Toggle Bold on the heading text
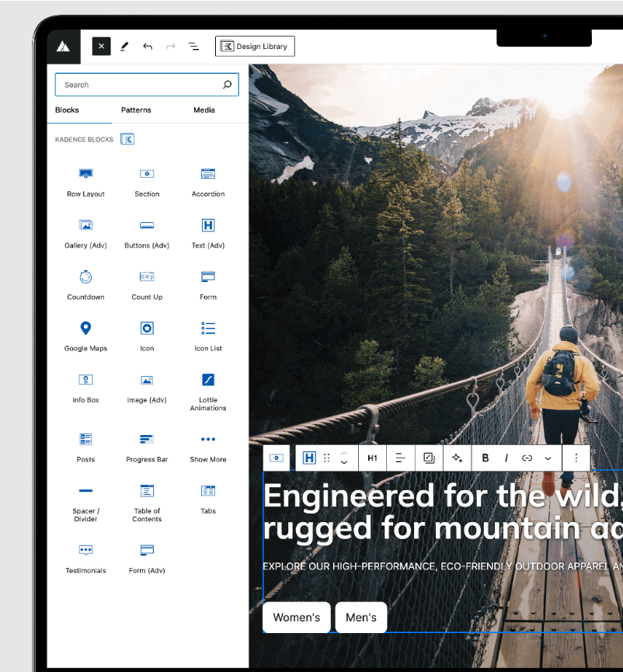 point(485,458)
